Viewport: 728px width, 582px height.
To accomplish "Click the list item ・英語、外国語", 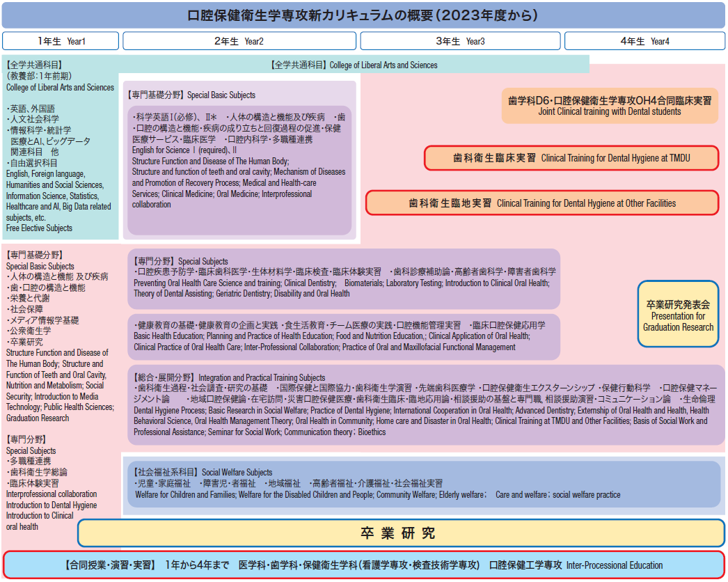I will coord(31,109).
